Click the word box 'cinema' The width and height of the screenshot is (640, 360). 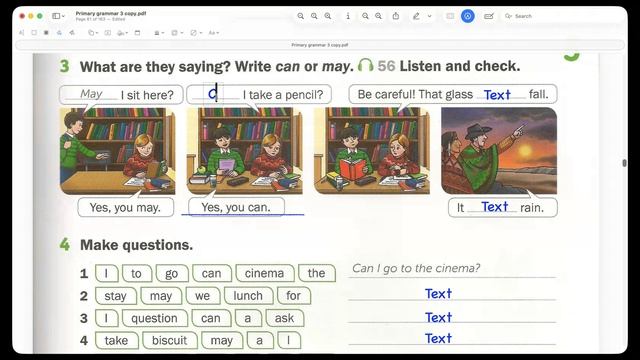(x=264, y=273)
